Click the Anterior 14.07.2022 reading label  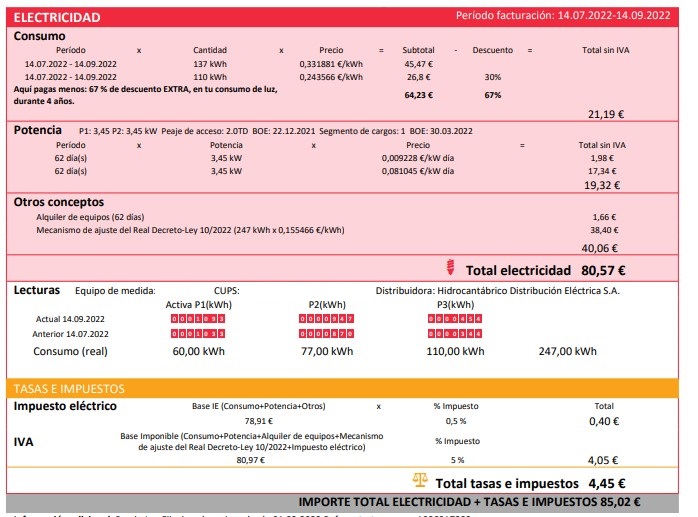[70, 334]
